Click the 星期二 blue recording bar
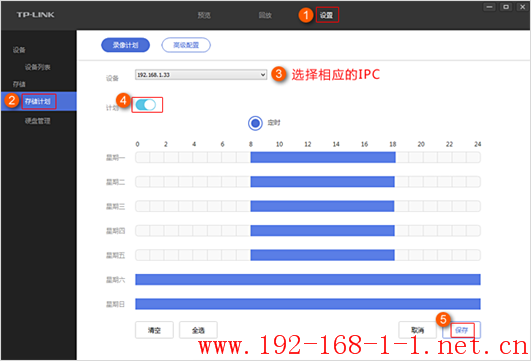531x361 pixels. point(322,182)
